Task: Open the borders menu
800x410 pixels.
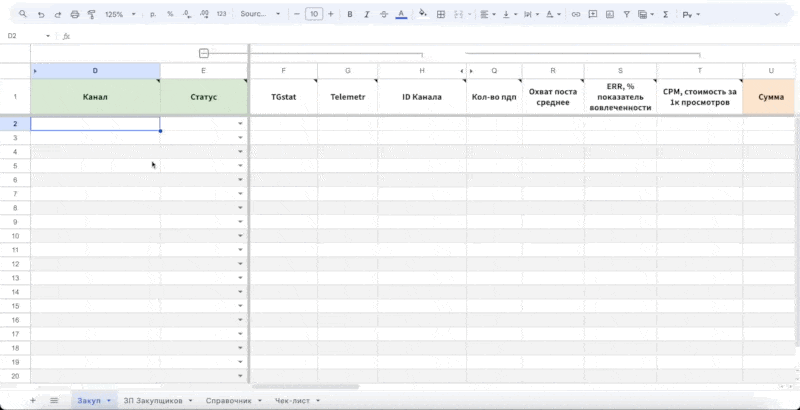Action: [441, 14]
